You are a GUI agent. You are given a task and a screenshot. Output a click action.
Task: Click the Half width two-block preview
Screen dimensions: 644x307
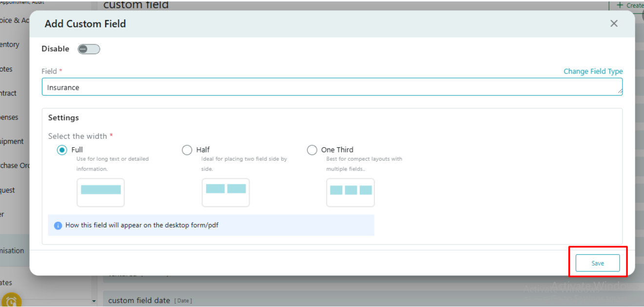pyautogui.click(x=225, y=192)
